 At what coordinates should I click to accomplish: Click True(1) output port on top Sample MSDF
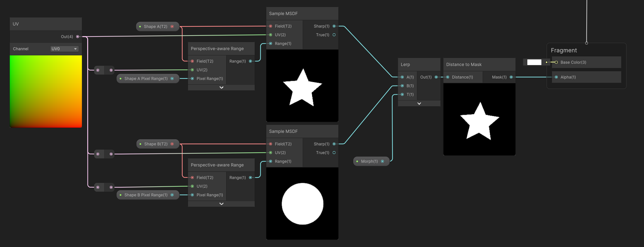click(x=334, y=35)
